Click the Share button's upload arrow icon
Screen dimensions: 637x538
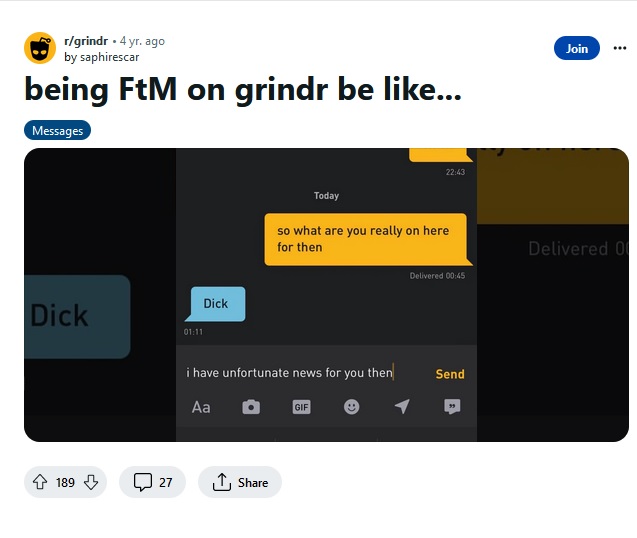pyautogui.click(x=221, y=482)
